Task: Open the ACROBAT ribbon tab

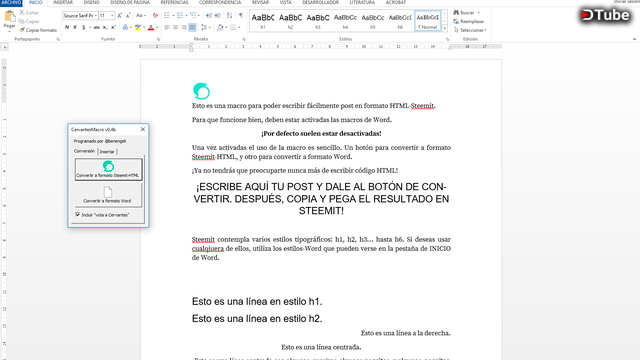Action: (396, 2)
